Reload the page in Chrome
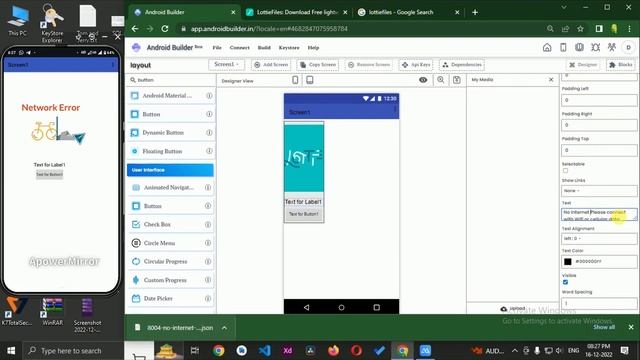Image resolution: width=640 pixels, height=360 pixels. [165, 29]
